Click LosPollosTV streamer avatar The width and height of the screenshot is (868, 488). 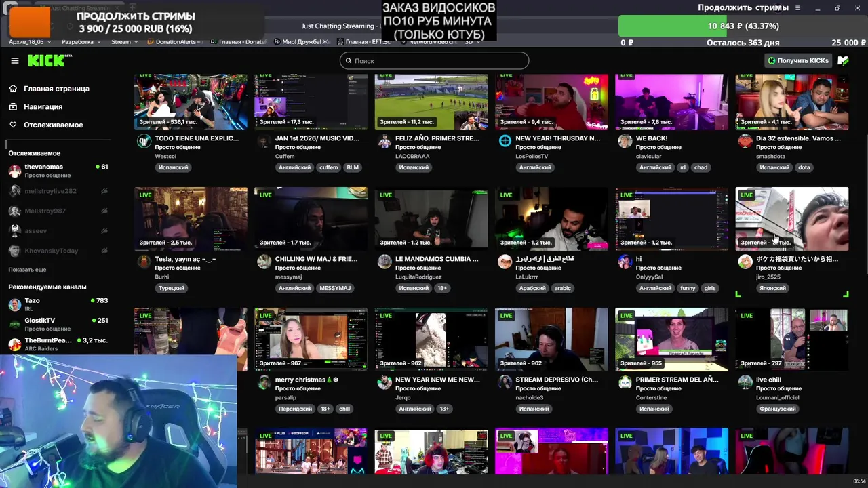[x=505, y=141]
